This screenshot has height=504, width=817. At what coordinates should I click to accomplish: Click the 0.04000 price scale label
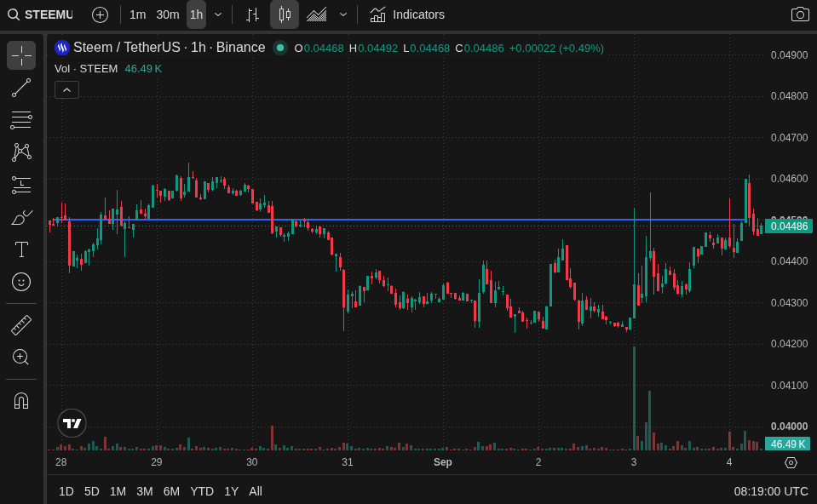coord(789,427)
